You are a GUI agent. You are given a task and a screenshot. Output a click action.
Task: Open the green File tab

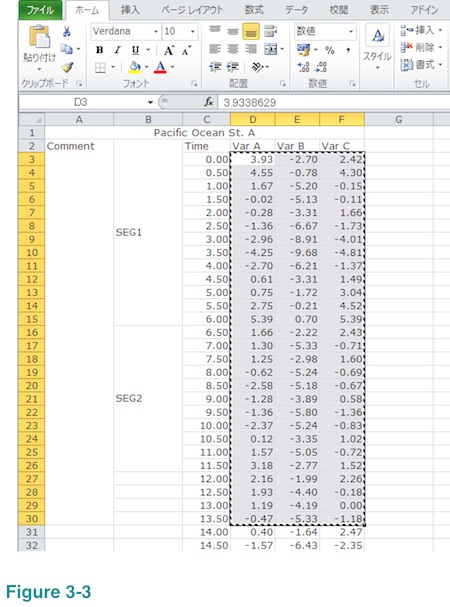click(40, 10)
